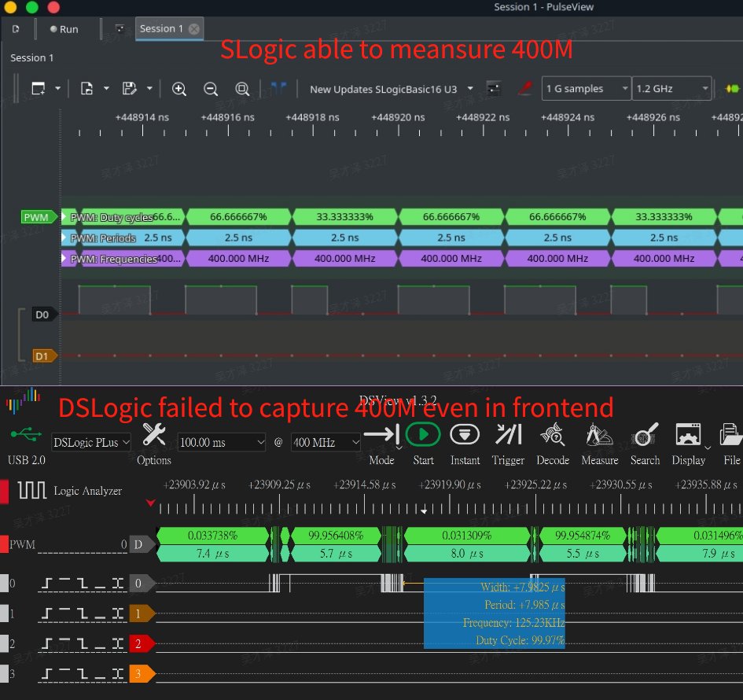
Task: Click the PWM decoder D label in DSView
Action: (x=142, y=544)
